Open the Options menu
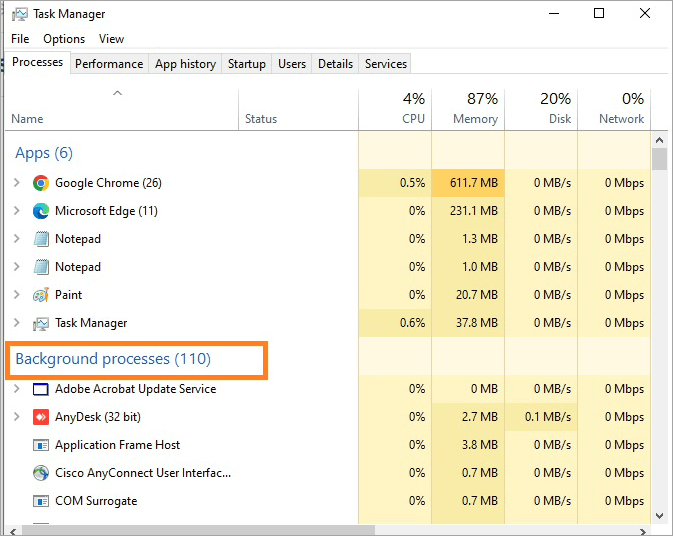This screenshot has height=536, width=673. point(64,39)
